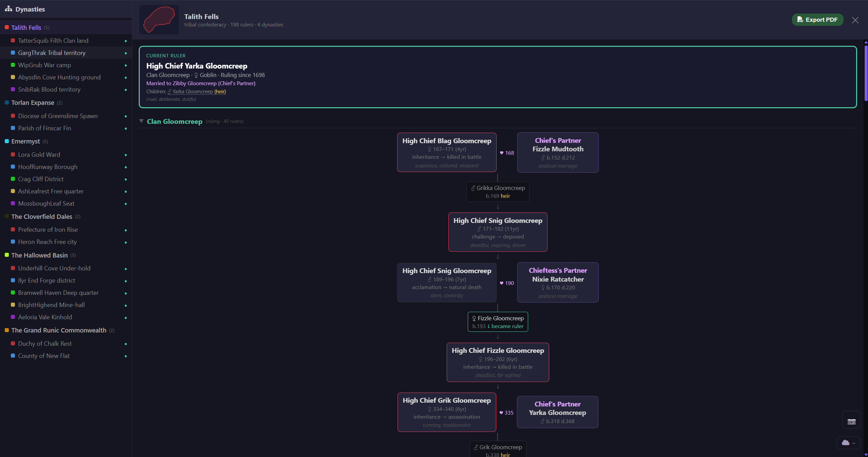Select the Grik Gloomcreep heir node
This screenshot has height=457, width=868.
pos(498,449)
